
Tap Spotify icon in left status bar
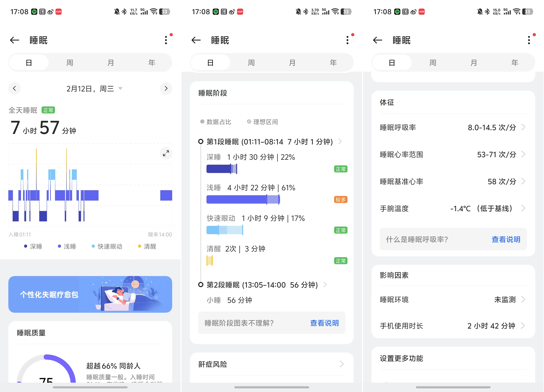tap(34, 12)
